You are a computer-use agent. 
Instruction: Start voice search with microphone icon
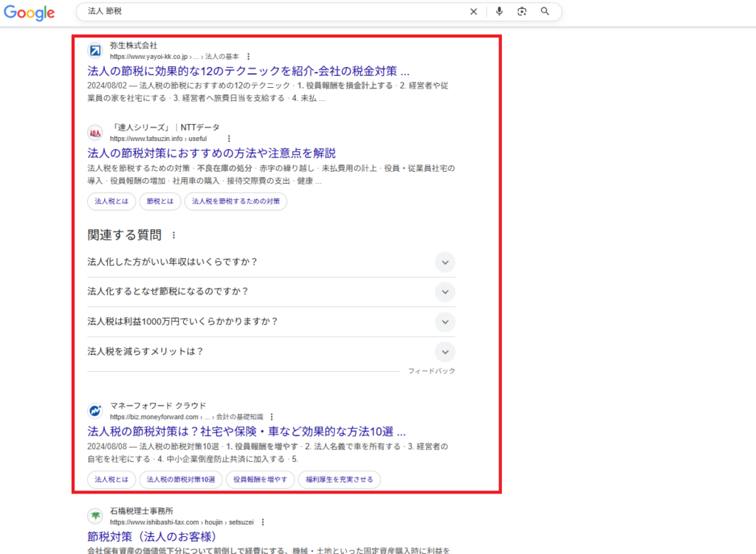[499, 12]
